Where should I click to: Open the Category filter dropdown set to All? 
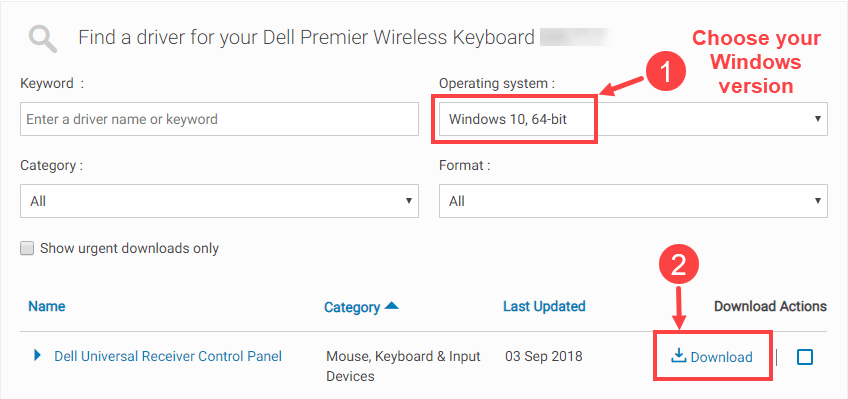(x=220, y=201)
